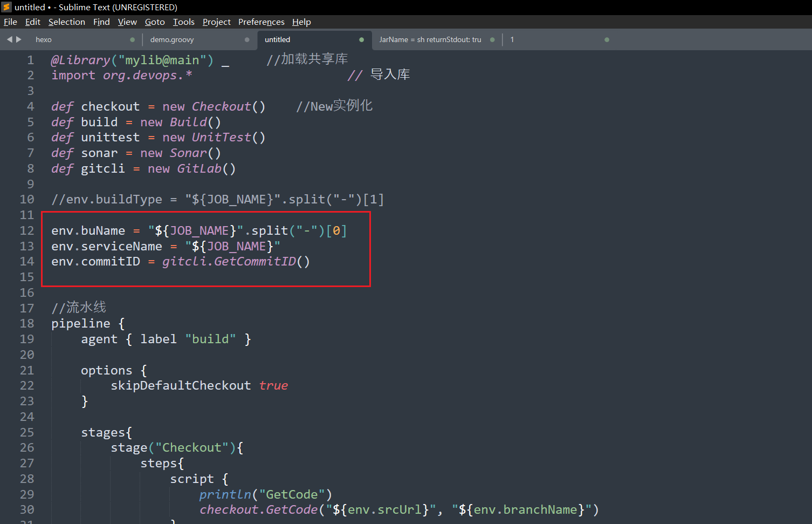The width and height of the screenshot is (812, 524).
Task: Click line number 1 in gutter
Action: coord(30,60)
